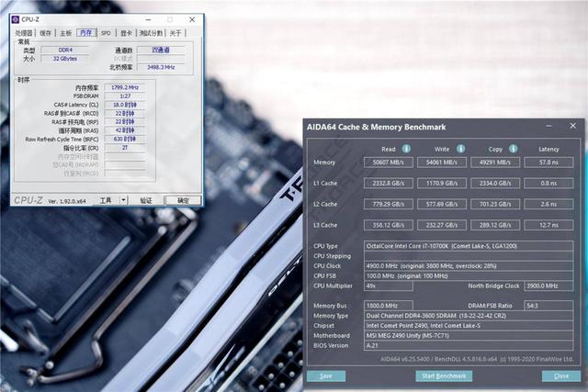Minimize the CPU-Z window
Viewport: 588px width, 392px height.
point(149,19)
